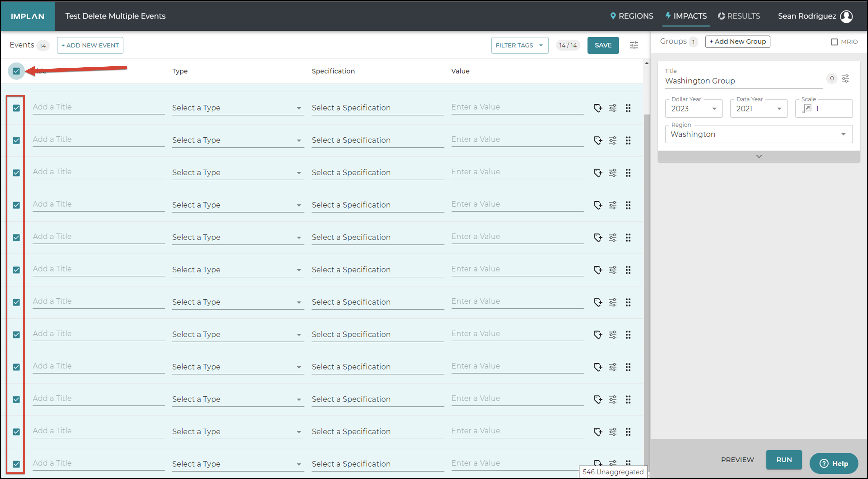Open advanced settings icon on fourth event row
The image size is (868, 479).
click(x=613, y=205)
